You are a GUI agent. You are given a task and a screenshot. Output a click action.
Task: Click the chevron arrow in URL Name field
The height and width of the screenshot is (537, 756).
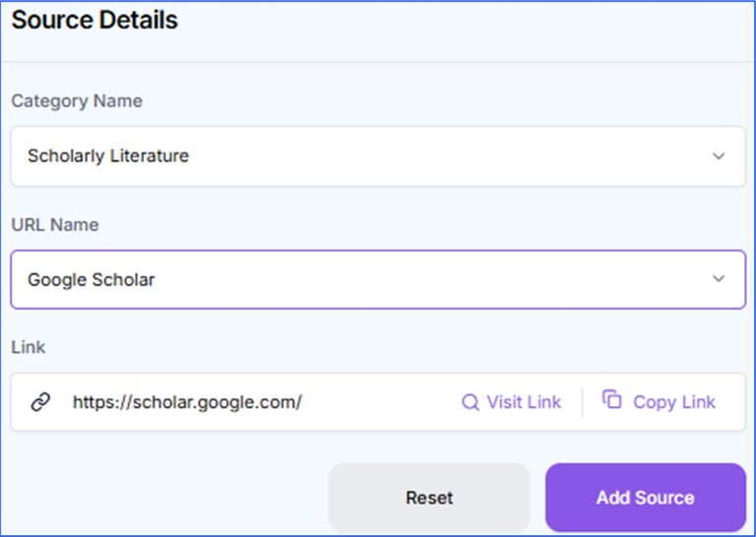[719, 279]
